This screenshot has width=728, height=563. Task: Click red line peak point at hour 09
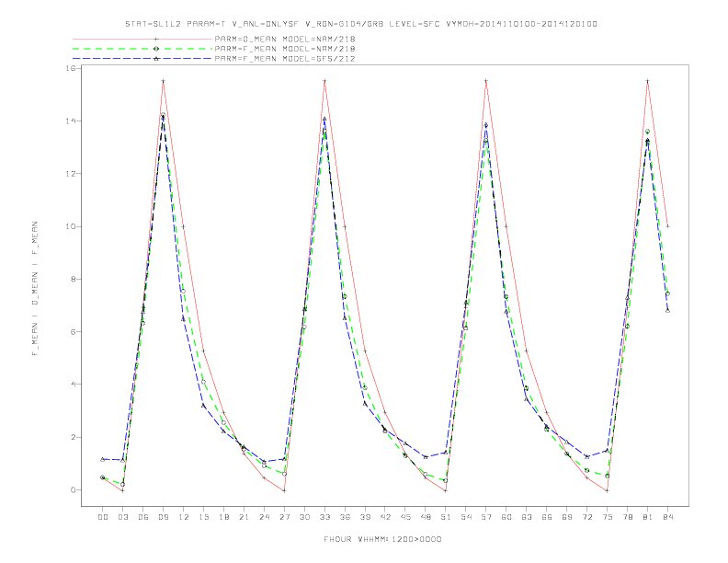163,81
